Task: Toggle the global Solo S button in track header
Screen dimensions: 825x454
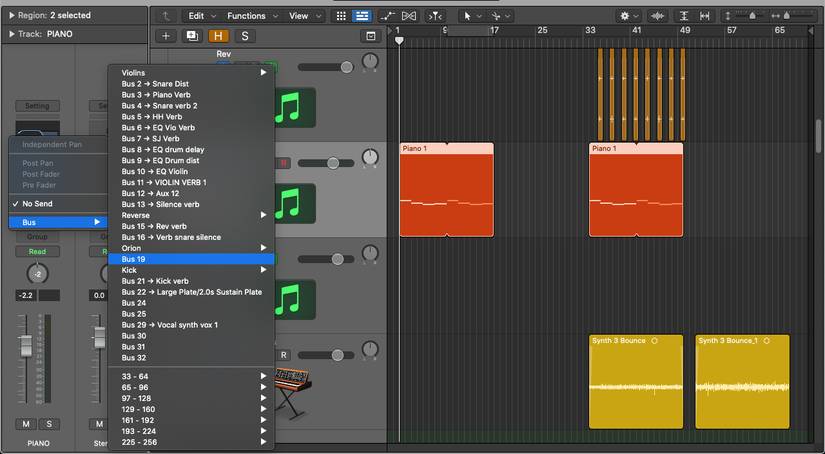Action: 245,36
